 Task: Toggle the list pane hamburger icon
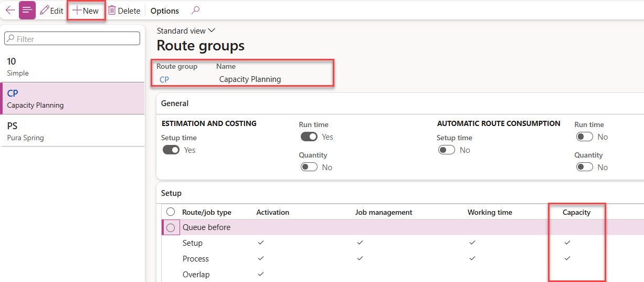(27, 11)
